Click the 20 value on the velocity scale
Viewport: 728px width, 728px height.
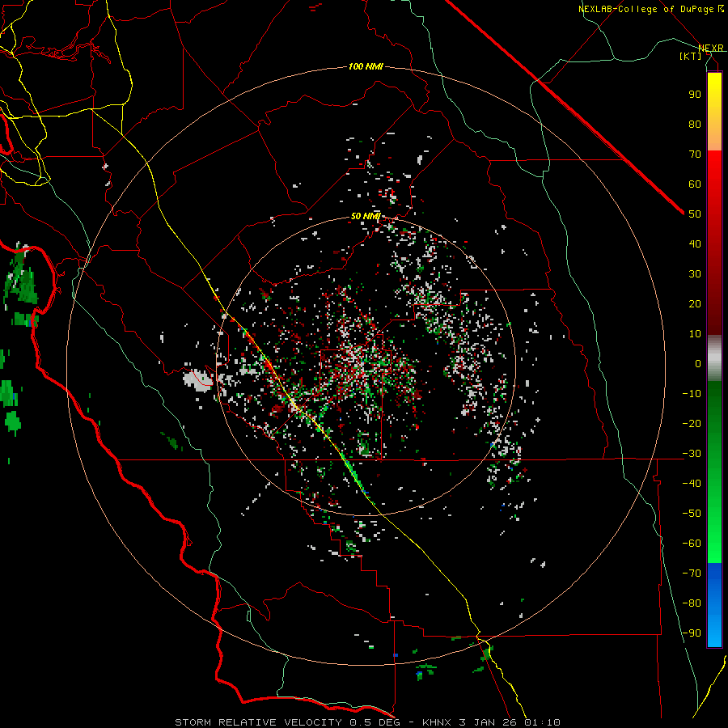[x=695, y=304]
